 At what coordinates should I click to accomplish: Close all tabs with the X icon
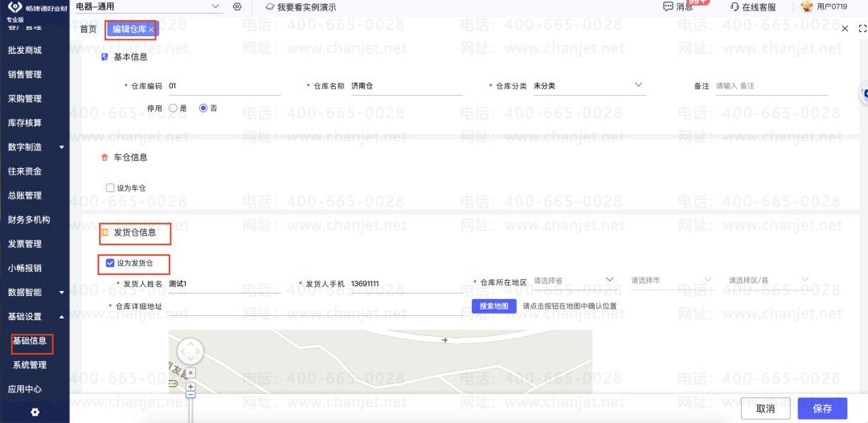click(x=845, y=29)
